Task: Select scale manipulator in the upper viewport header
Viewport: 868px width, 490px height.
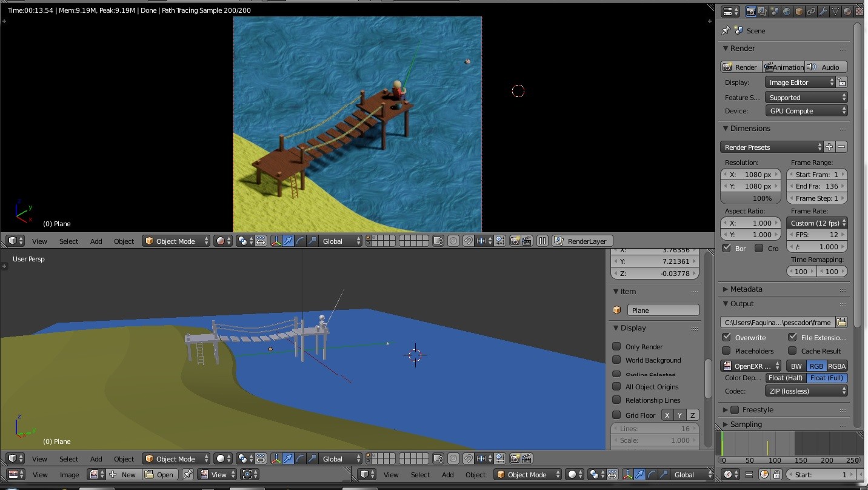Action: click(x=312, y=241)
